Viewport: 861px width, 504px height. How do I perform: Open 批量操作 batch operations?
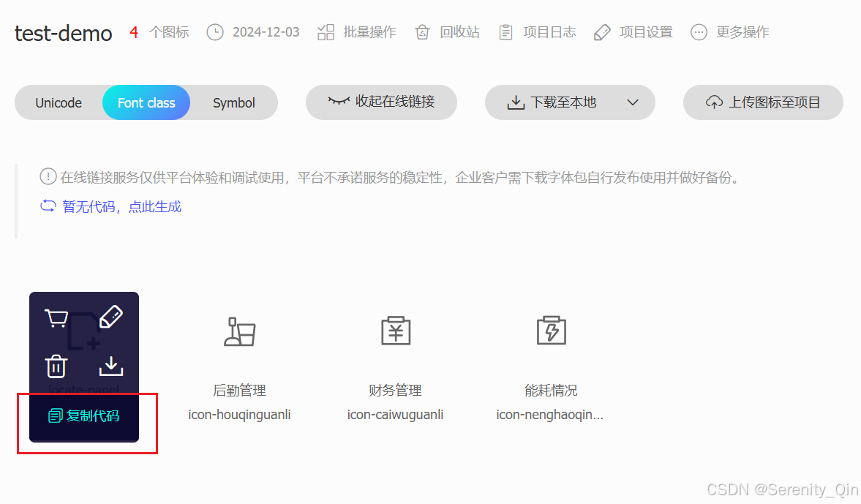point(356,31)
